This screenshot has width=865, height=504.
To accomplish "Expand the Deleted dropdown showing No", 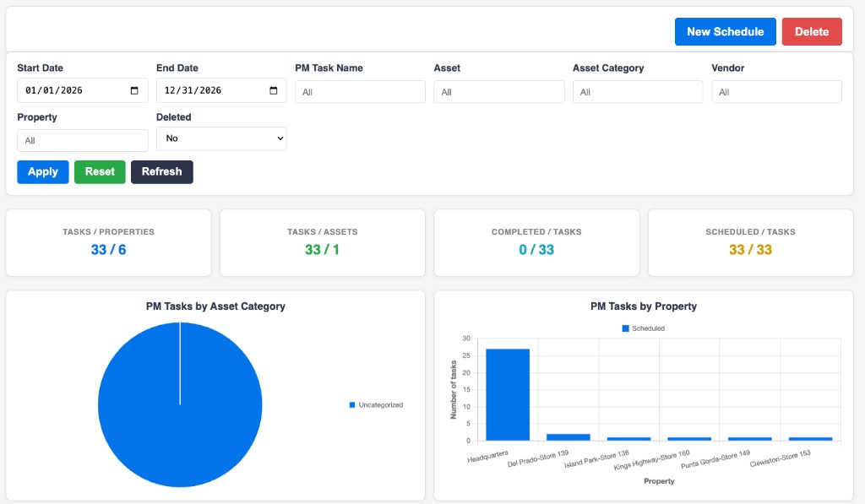I will (x=221, y=138).
